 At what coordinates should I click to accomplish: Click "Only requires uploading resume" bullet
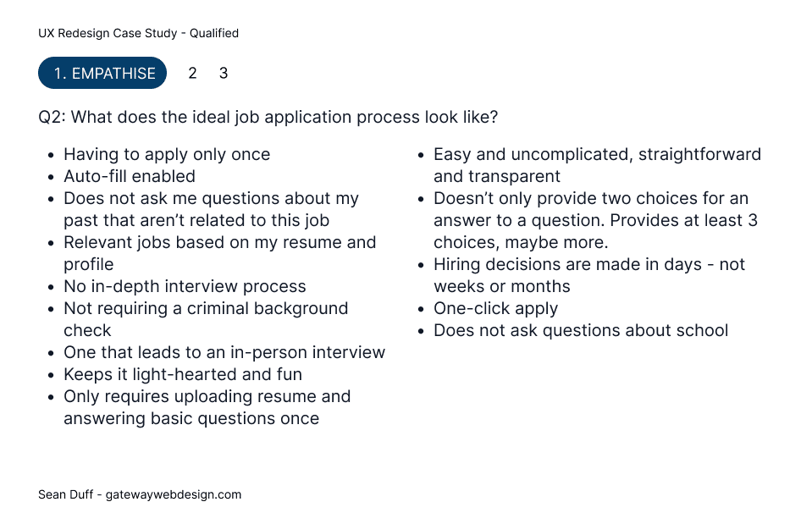click(x=207, y=407)
